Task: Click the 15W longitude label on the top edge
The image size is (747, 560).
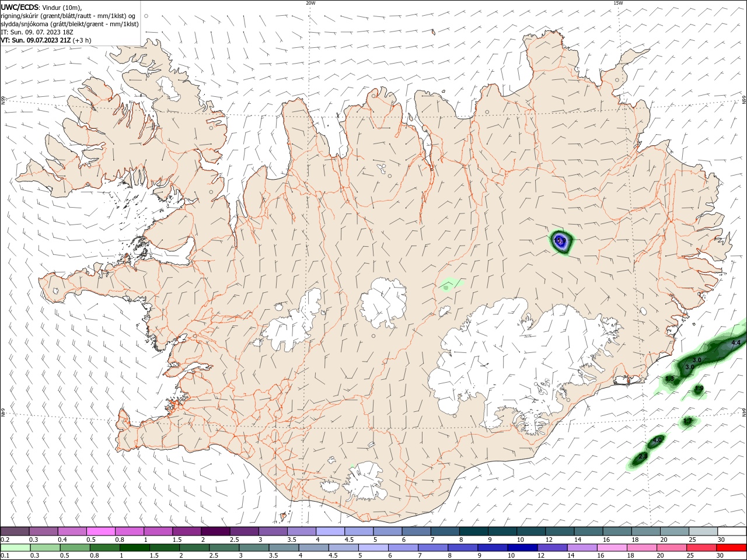Action: click(618, 3)
